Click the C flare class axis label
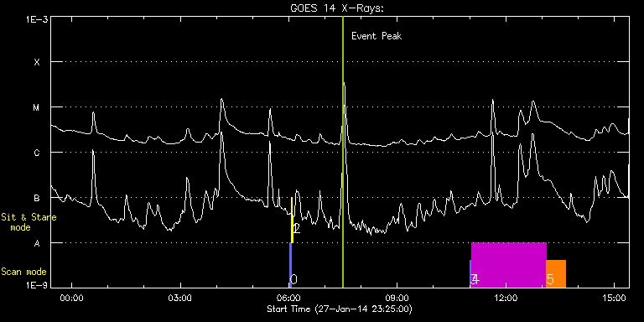Screen dimensions: 644x322 point(37,153)
